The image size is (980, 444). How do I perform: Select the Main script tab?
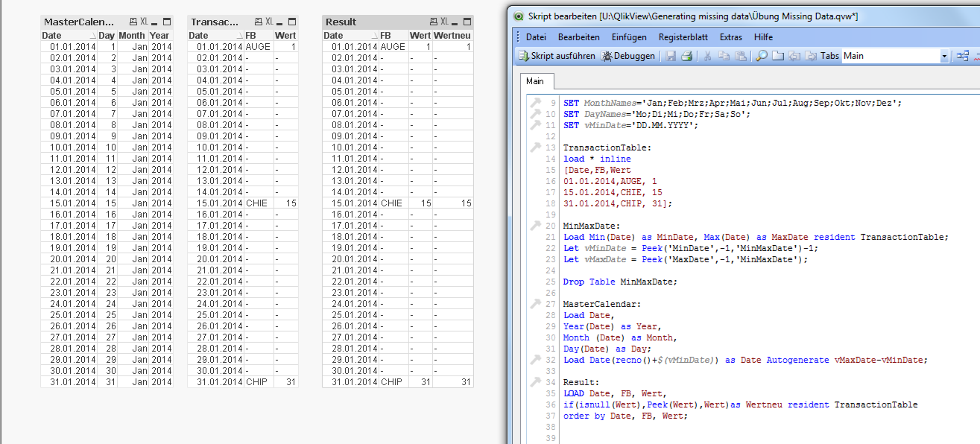(535, 81)
